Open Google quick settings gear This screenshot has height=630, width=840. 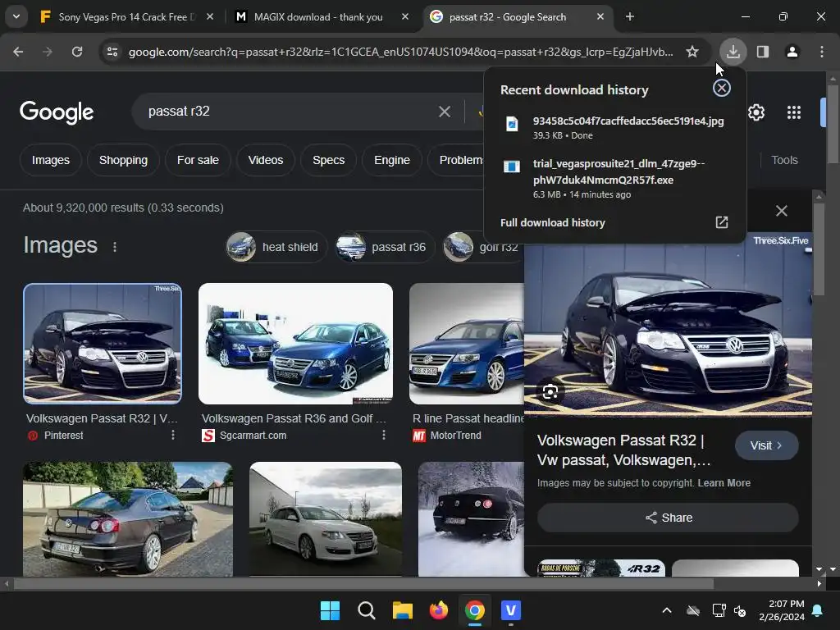(756, 112)
